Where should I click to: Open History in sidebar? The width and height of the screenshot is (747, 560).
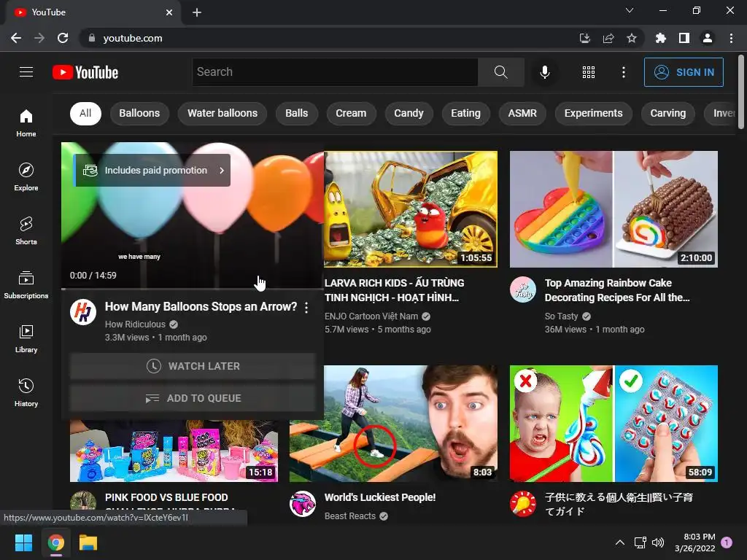pyautogui.click(x=26, y=392)
